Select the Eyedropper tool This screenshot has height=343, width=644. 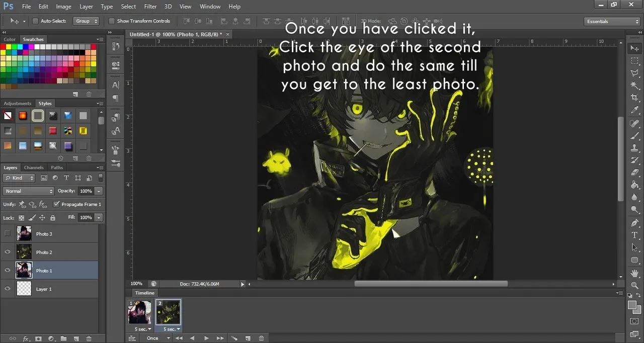point(634,110)
